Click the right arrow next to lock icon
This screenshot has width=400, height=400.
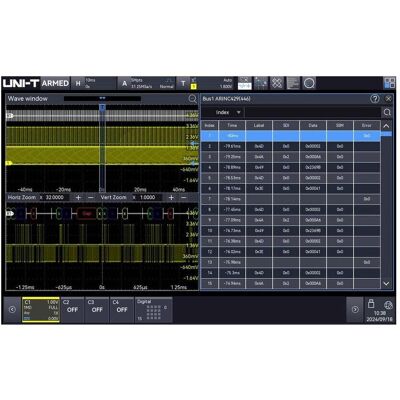(355, 310)
